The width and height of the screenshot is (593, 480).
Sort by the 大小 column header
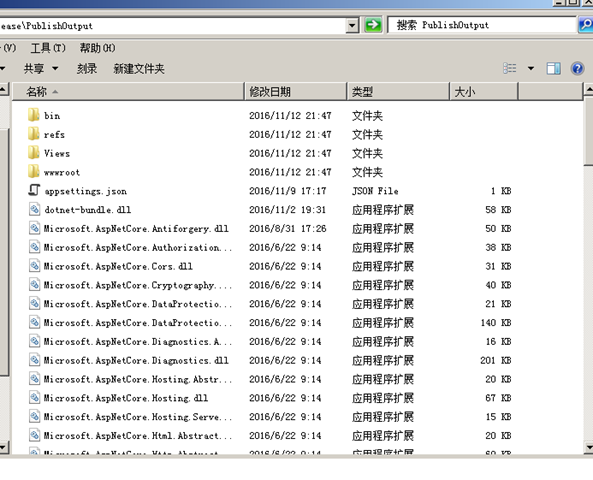(483, 92)
